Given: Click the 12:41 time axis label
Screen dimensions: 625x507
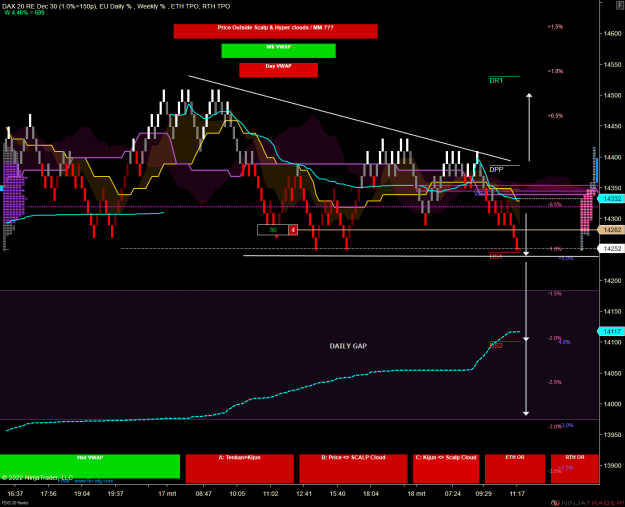Looking at the screenshot, I should click(304, 494).
